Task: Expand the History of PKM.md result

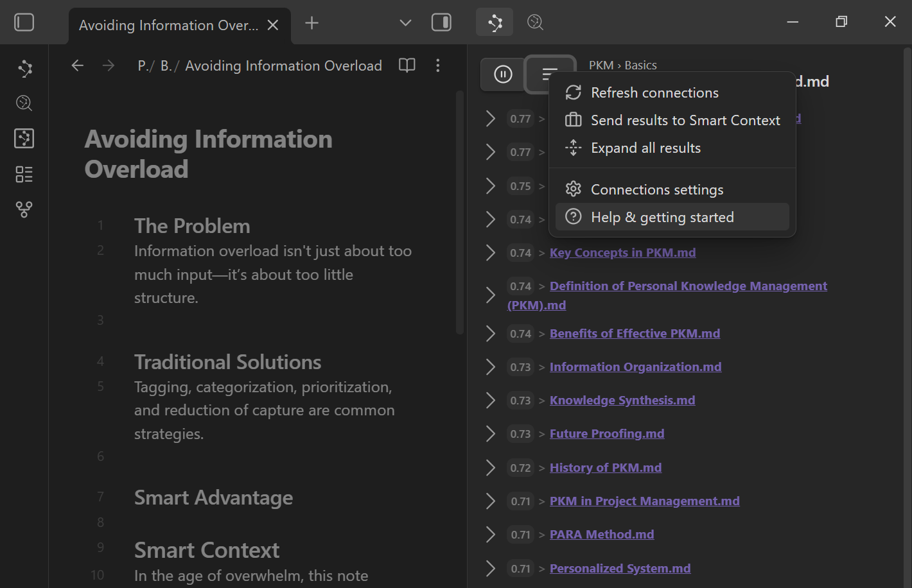Action: pos(491,468)
